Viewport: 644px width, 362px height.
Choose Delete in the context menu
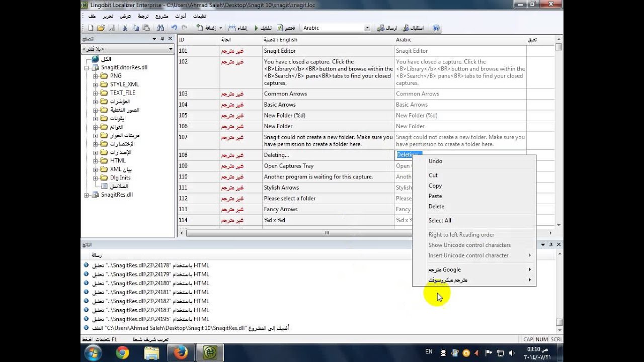pos(474,207)
